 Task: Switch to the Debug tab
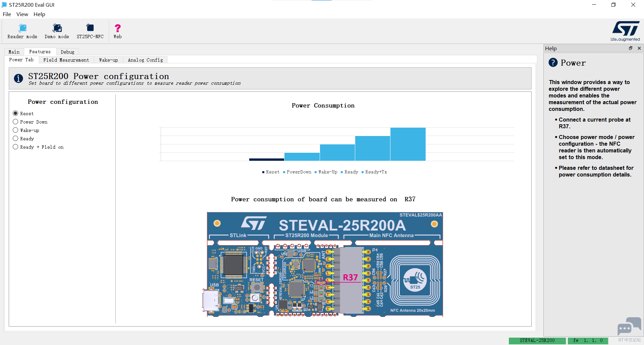(x=67, y=52)
